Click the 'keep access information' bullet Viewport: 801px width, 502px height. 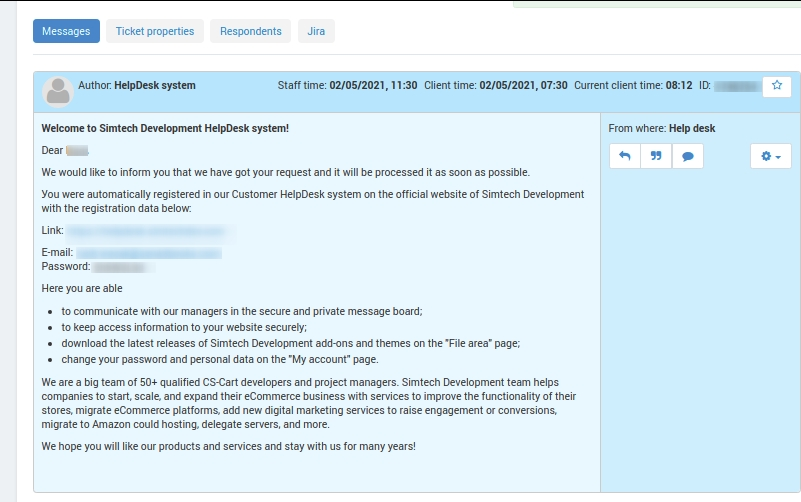click(x=184, y=327)
